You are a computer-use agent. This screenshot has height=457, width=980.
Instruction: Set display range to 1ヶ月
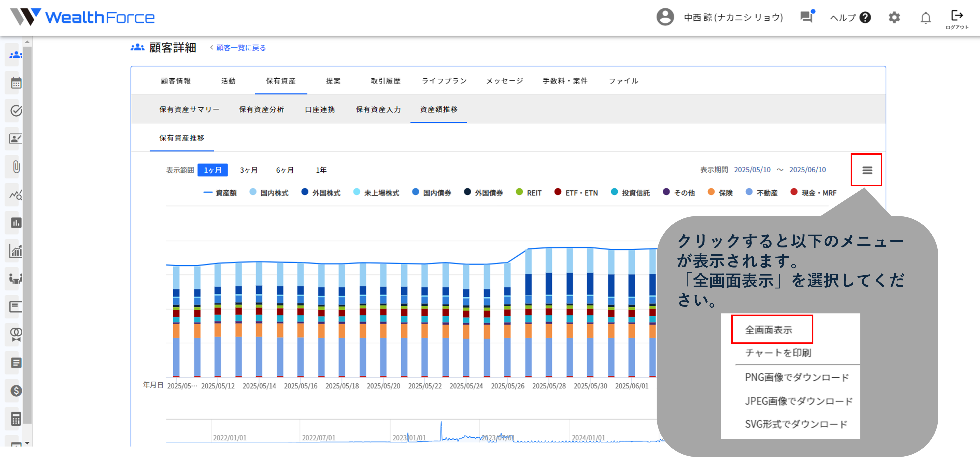point(213,170)
